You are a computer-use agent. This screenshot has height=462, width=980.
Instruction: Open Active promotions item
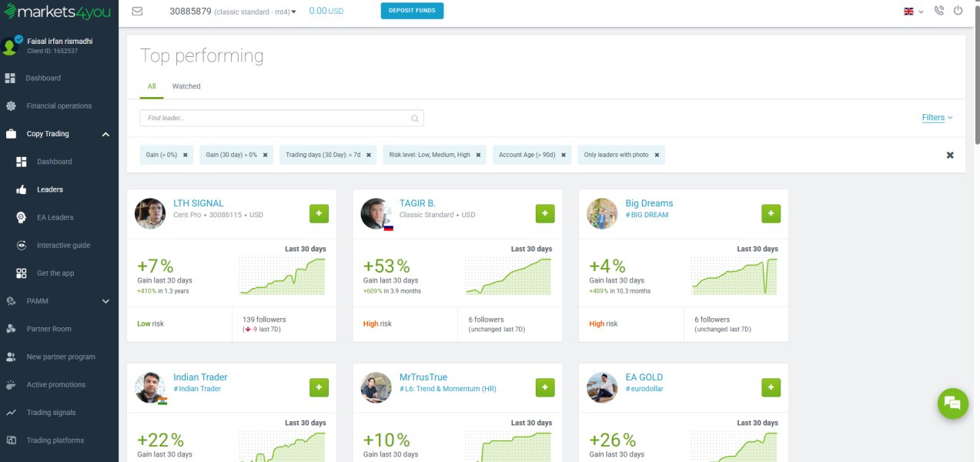[56, 384]
